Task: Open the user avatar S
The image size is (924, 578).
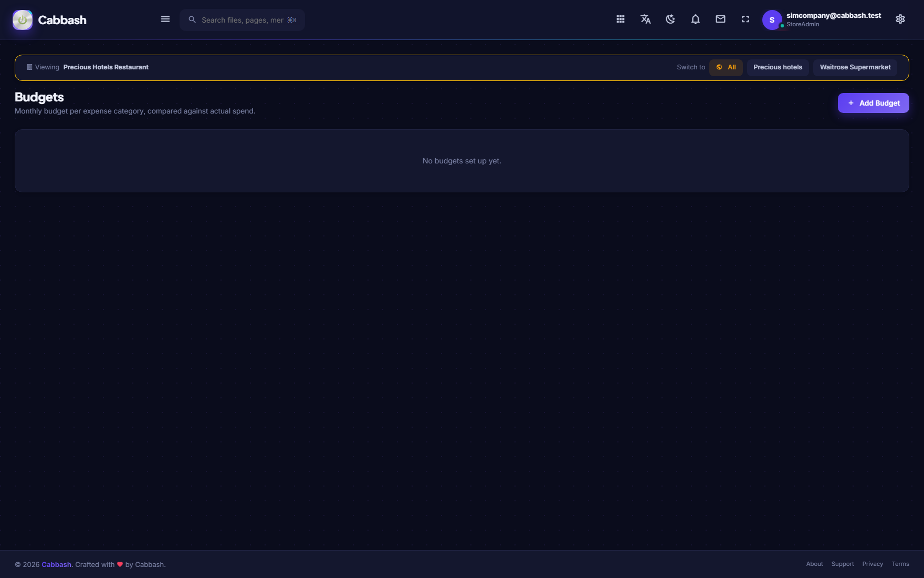Action: 772,20
